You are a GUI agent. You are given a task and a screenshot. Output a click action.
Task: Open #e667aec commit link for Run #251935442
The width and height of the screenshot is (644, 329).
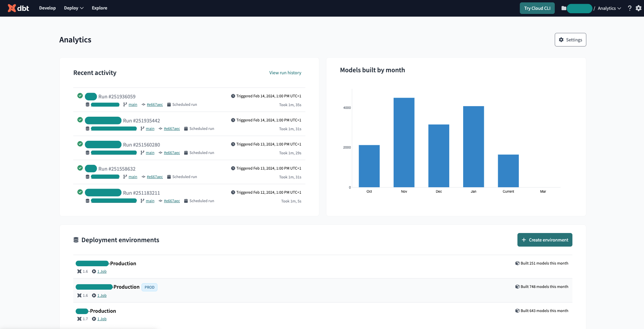tap(172, 129)
